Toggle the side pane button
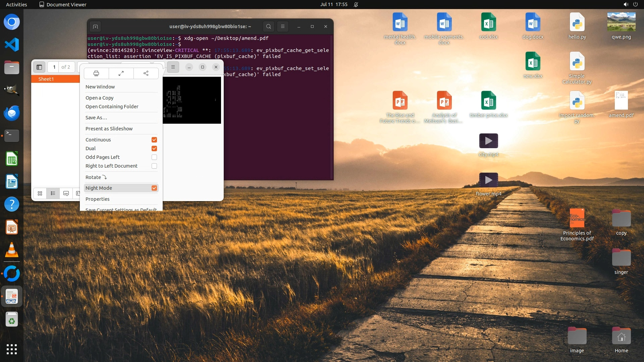This screenshot has width=644, height=362. coord(39,67)
